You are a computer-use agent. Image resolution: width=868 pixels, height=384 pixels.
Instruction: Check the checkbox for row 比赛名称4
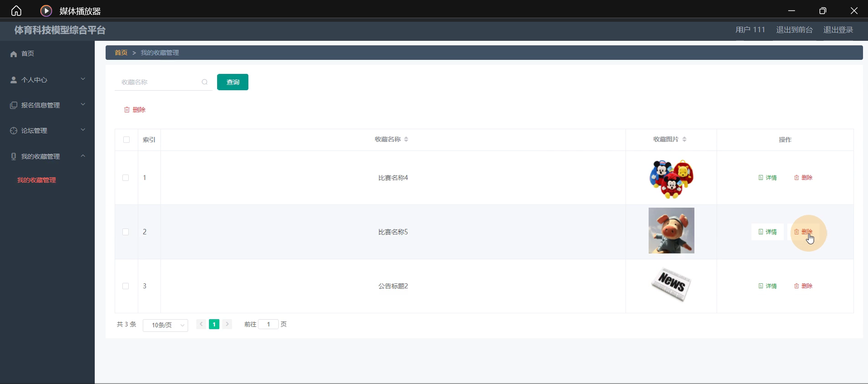(126, 178)
